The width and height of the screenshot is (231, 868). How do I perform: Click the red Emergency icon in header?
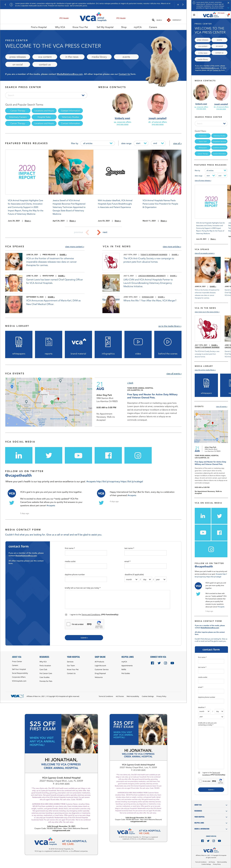[x=169, y=20]
